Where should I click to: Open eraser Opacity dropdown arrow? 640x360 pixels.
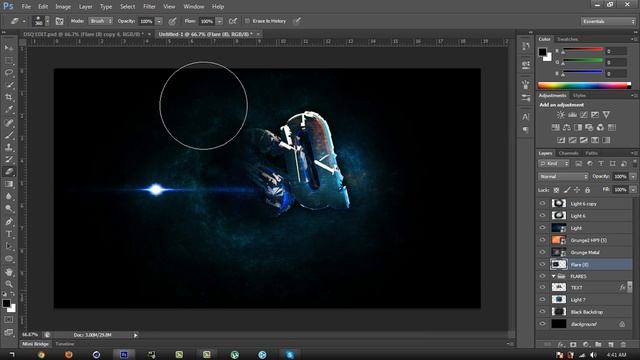point(159,21)
